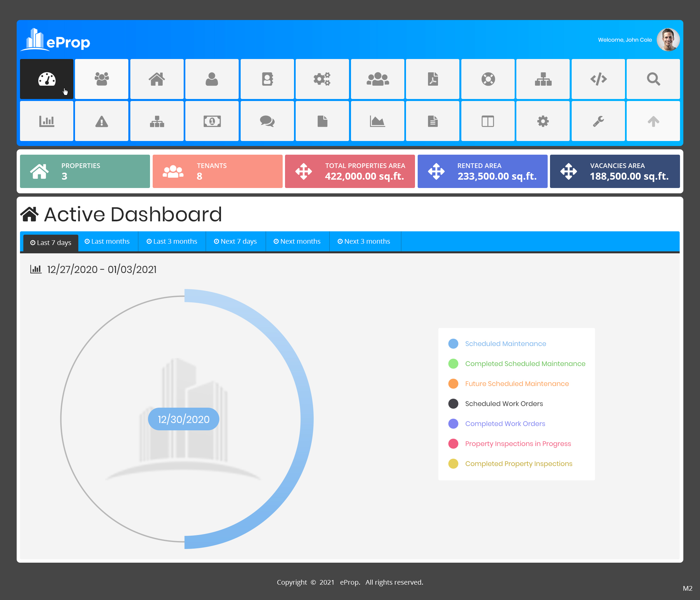Click the home properties icon tile
This screenshot has width=700, height=600.
[157, 79]
